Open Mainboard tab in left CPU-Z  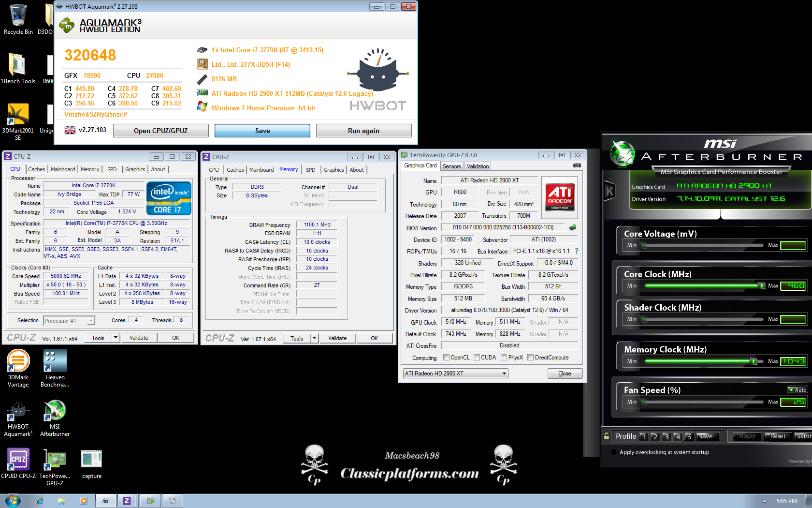(x=63, y=169)
